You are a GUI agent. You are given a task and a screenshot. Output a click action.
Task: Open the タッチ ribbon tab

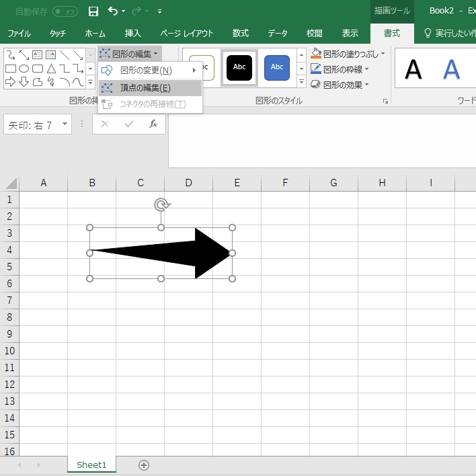pos(58,33)
